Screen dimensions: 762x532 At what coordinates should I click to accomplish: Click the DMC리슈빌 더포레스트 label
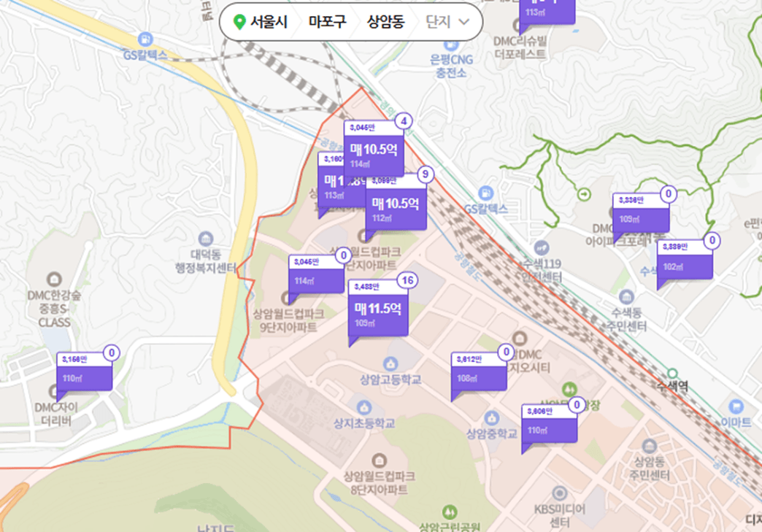[x=520, y=47]
